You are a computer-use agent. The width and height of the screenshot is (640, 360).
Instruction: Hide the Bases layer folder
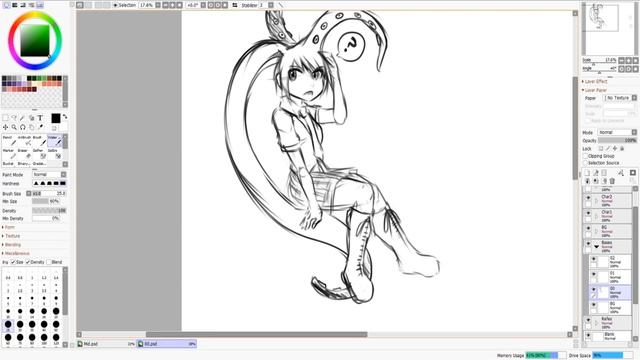pyautogui.click(x=588, y=244)
